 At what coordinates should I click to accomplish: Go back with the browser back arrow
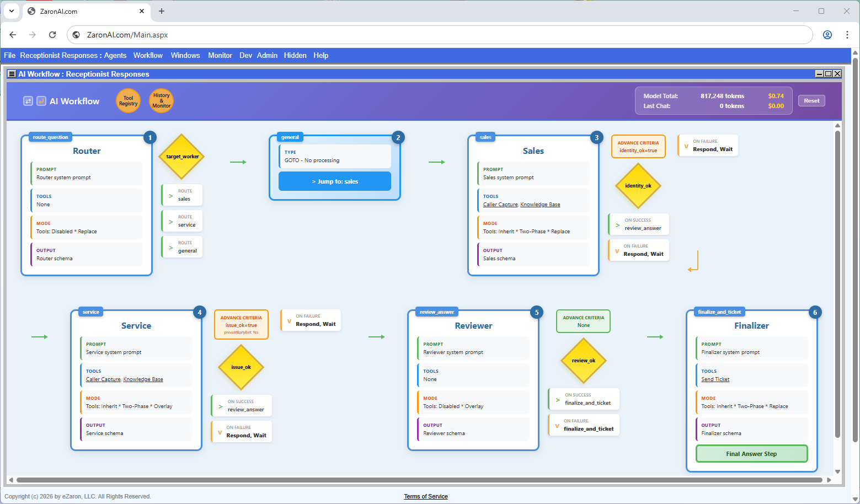click(13, 35)
